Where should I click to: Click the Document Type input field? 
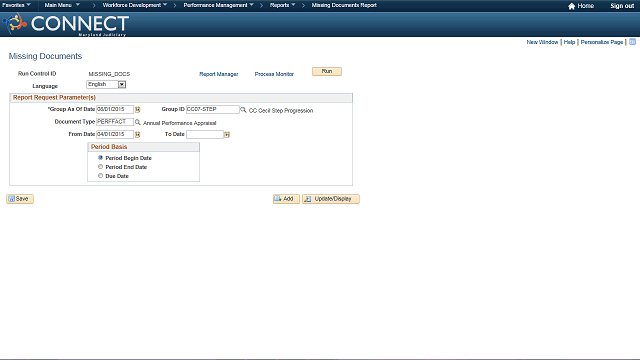click(115, 122)
